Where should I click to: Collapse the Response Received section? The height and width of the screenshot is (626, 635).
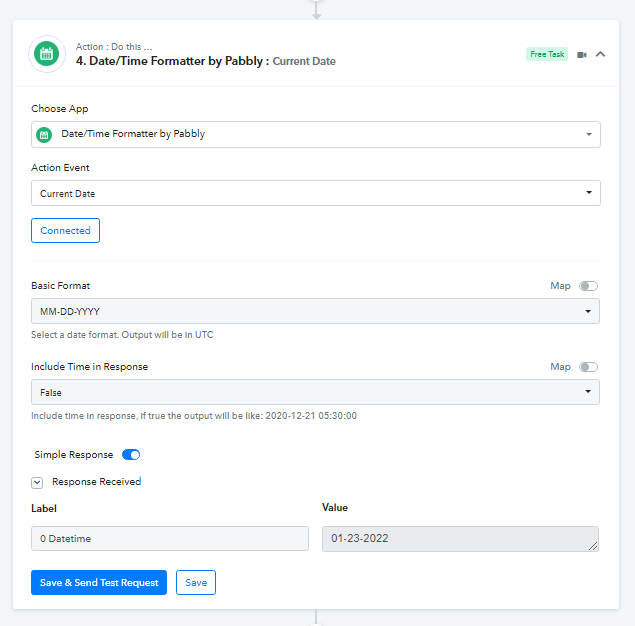point(37,483)
